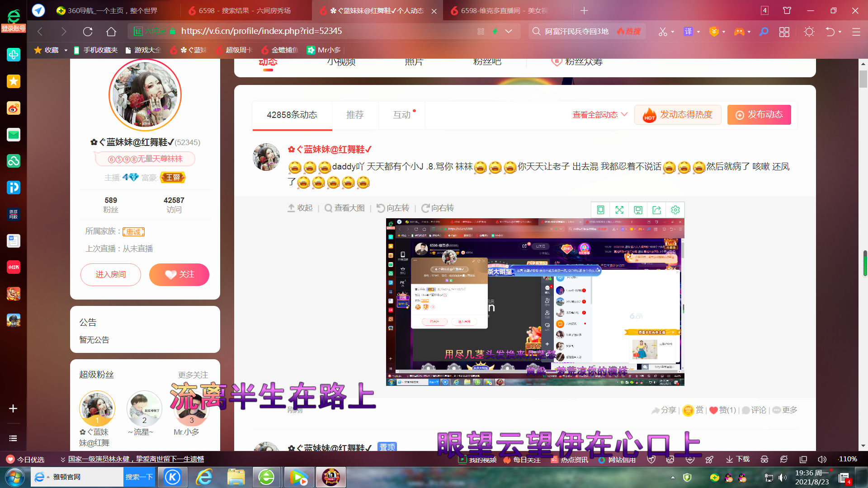Open the 粉丝吧 profile tab
This screenshot has height=488, width=868.
coord(487,62)
